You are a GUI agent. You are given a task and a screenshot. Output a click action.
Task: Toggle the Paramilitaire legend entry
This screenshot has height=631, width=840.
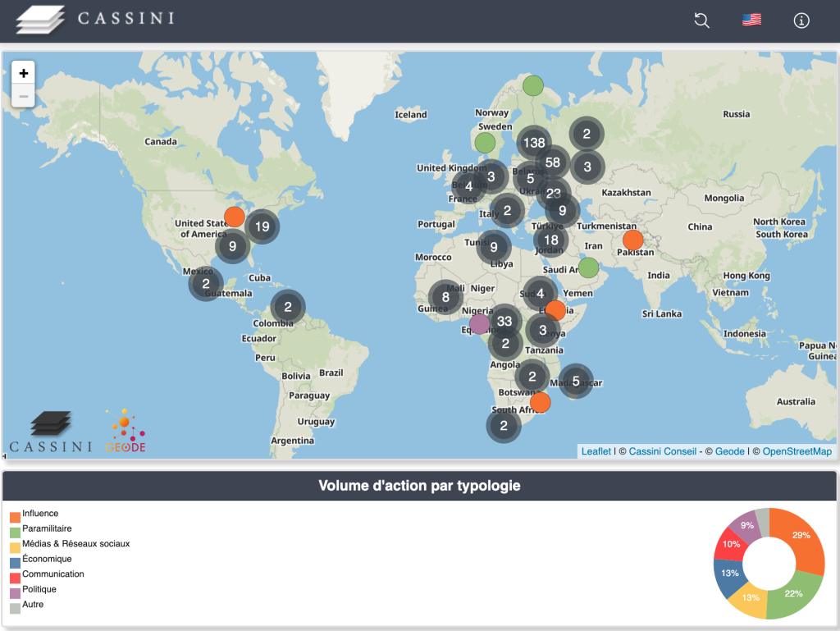coord(46,528)
